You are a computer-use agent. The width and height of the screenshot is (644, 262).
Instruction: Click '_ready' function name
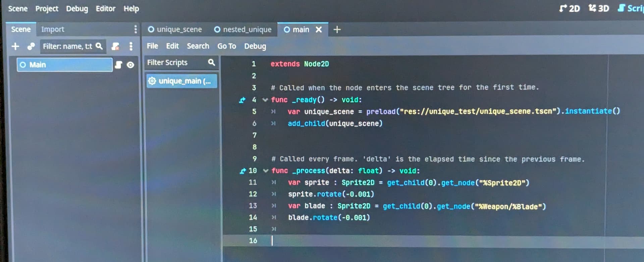click(x=304, y=100)
